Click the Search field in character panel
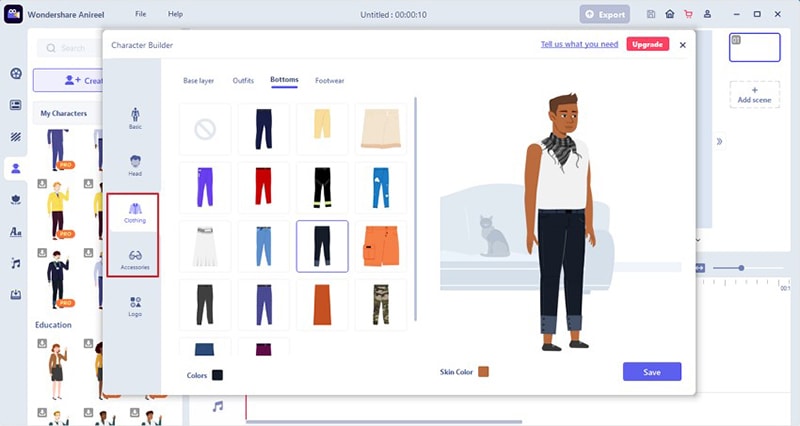 (70, 48)
